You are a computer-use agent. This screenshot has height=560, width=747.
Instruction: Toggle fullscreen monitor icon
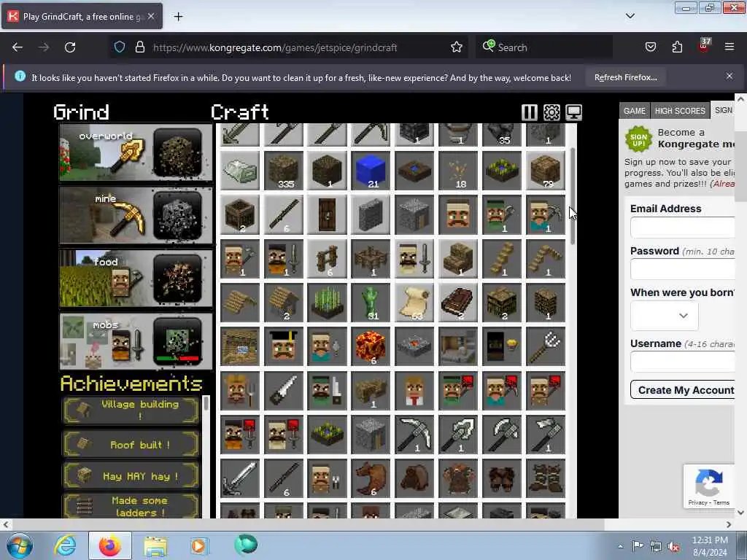(x=573, y=112)
